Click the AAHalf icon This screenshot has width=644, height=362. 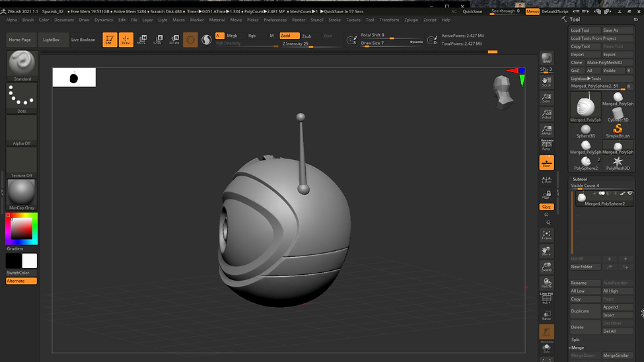click(546, 130)
